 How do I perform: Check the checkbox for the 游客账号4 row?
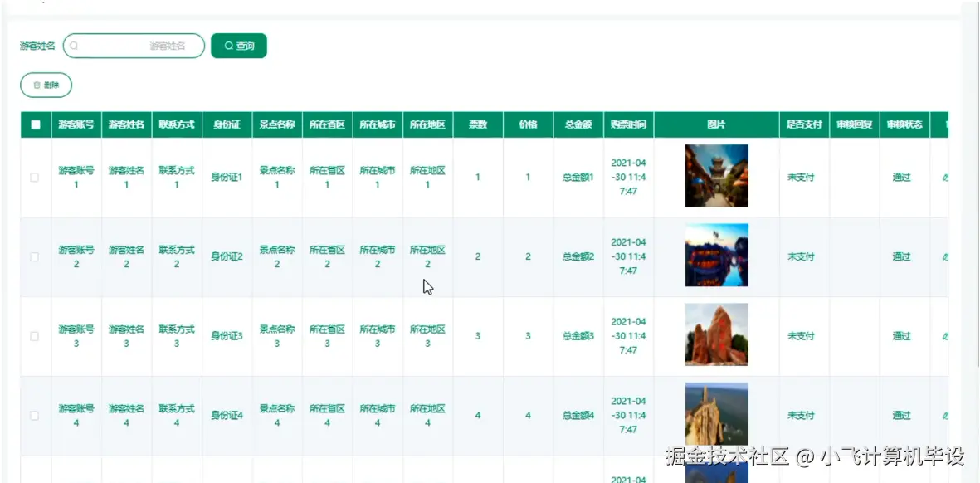(34, 416)
